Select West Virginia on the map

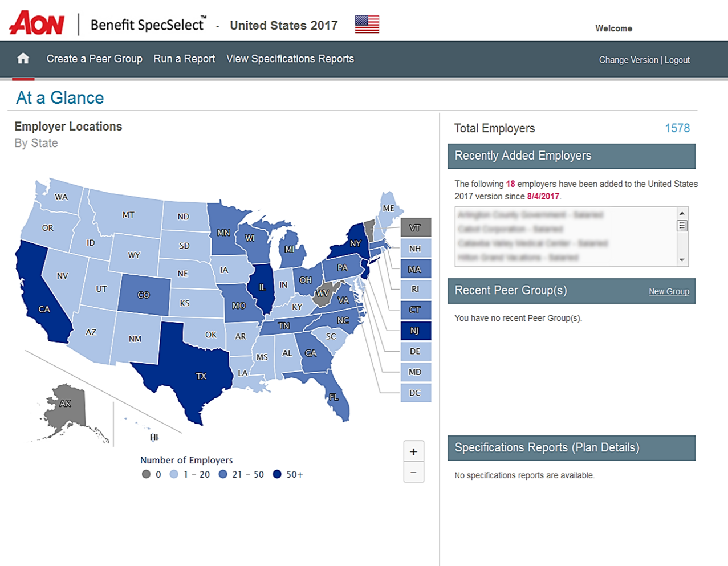[324, 293]
